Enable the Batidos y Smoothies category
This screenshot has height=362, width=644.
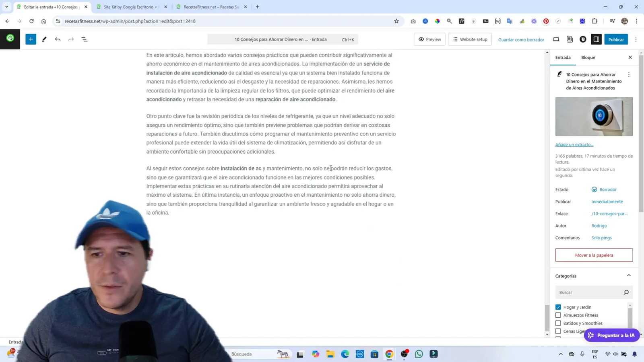point(558,323)
